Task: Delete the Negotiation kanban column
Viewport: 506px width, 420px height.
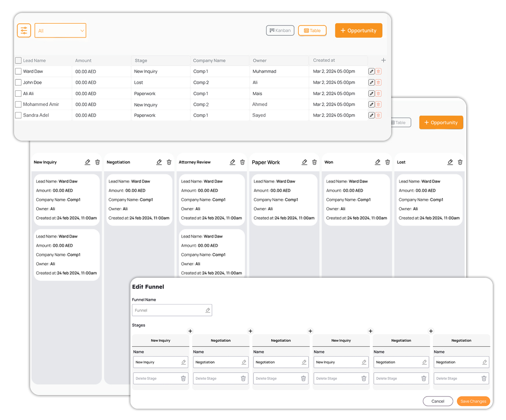Action: pos(169,162)
